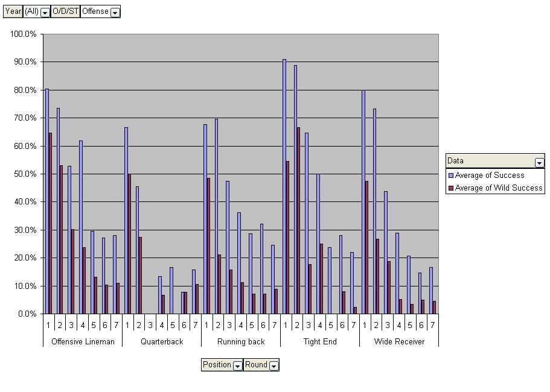550x392 pixels.
Task: Click the Wide Receiver category label
Action: click(x=399, y=341)
